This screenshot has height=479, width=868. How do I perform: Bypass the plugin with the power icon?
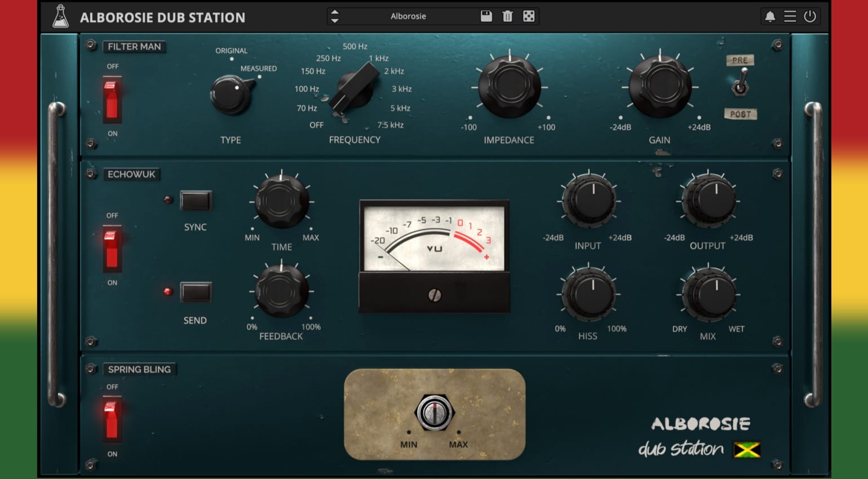coord(810,16)
